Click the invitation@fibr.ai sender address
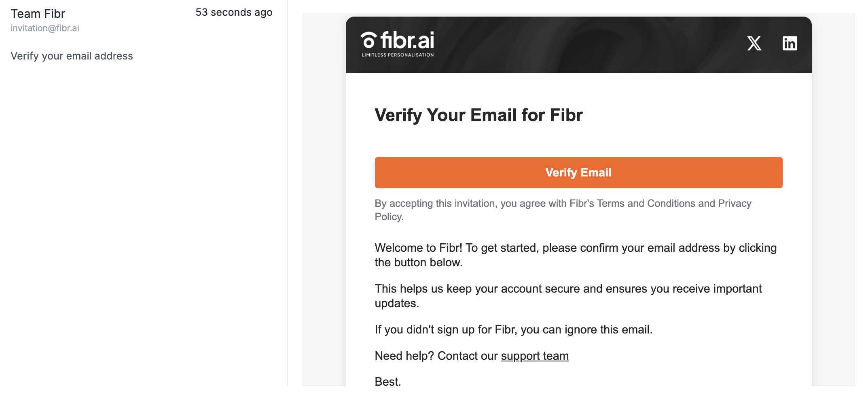Image resolution: width=868 pixels, height=395 pixels. 45,28
